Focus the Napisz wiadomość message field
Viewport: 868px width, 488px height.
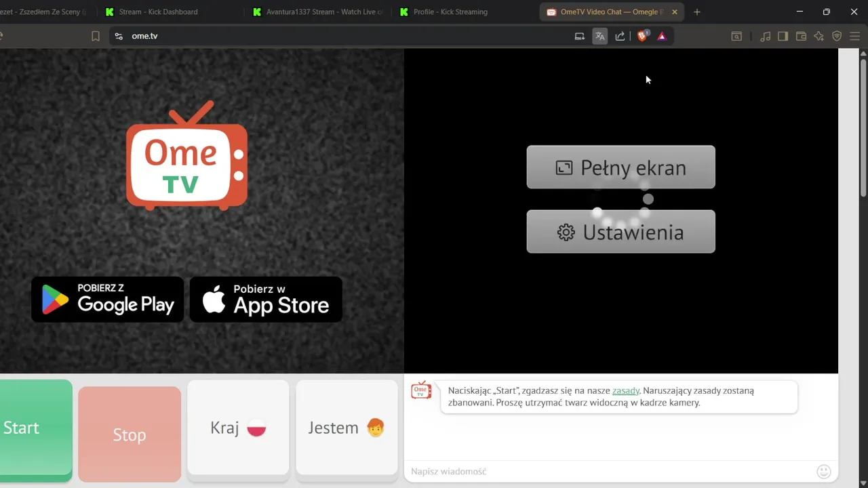pyautogui.click(x=610, y=471)
